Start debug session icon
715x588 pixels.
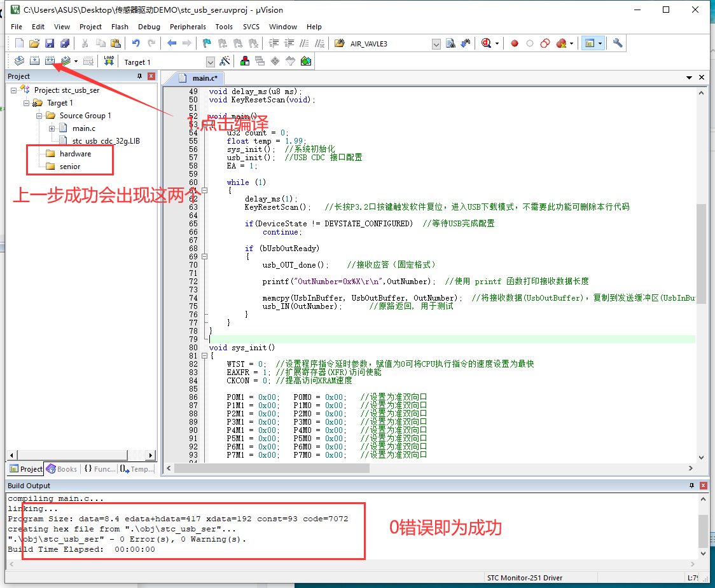click(486, 43)
